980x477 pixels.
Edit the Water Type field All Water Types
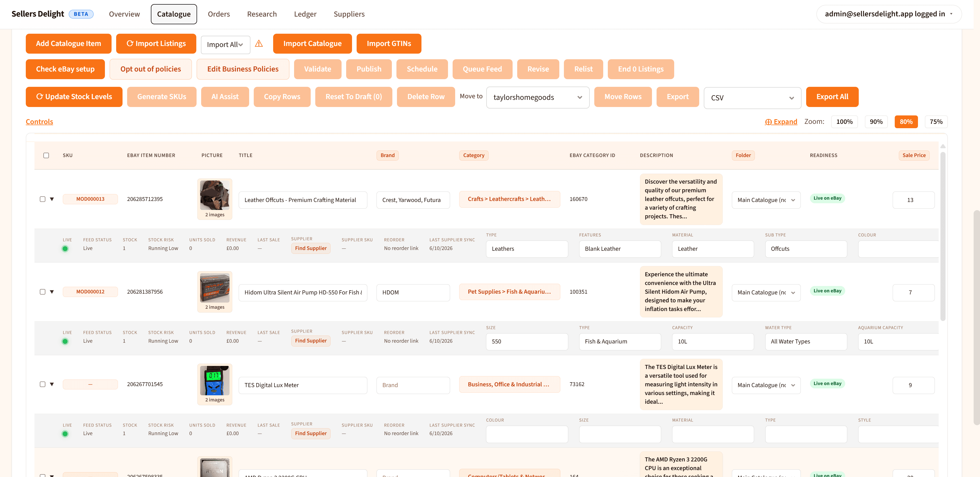(806, 341)
